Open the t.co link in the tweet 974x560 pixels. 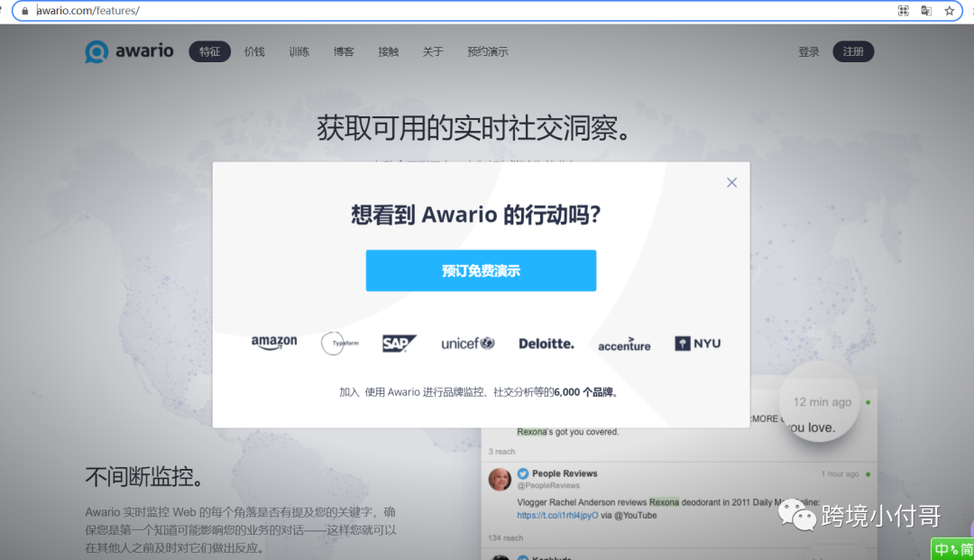558,515
